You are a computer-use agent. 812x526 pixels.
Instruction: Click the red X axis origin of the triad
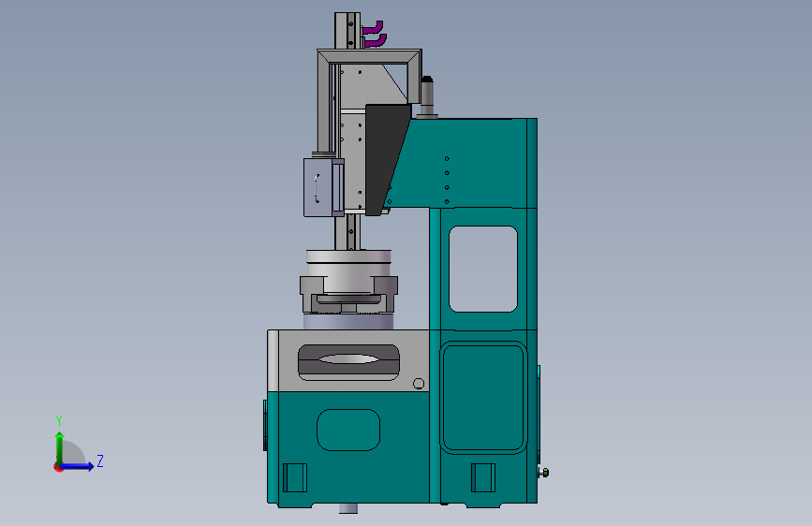click(58, 467)
